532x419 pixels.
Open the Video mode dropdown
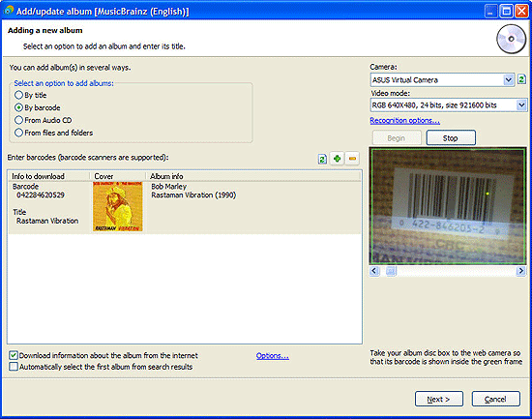click(x=521, y=105)
